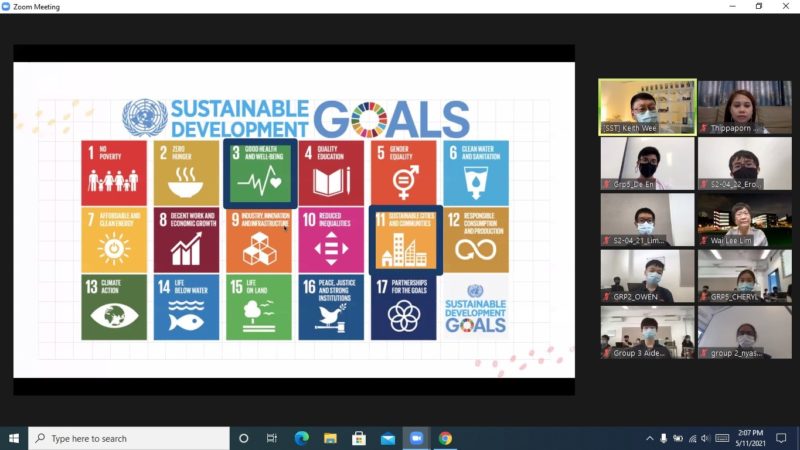This screenshot has width=800, height=450.
Task: Select the Wai Lee Lim video tile
Action: (744, 219)
